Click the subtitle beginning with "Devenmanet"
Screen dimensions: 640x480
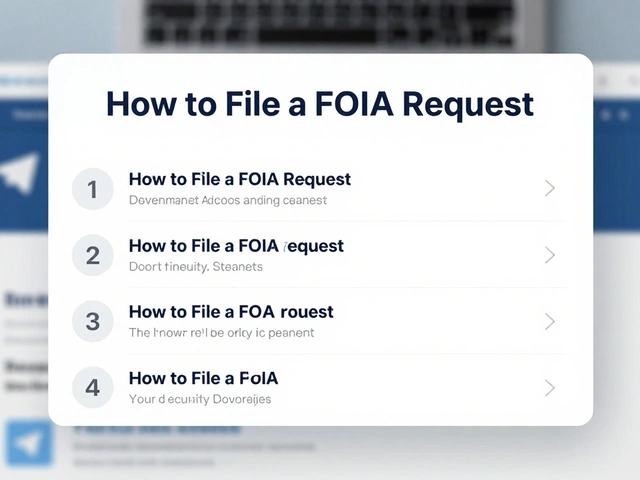coord(228,200)
